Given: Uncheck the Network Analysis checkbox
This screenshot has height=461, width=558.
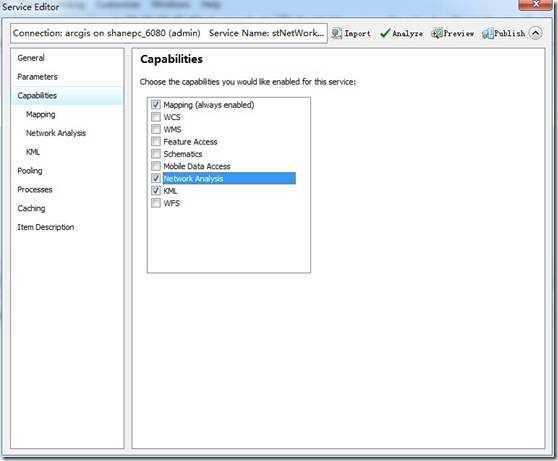Looking at the screenshot, I should (156, 178).
